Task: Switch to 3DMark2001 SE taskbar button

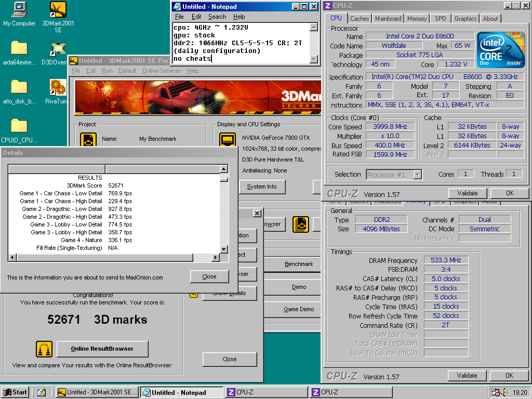Action: (x=97, y=392)
